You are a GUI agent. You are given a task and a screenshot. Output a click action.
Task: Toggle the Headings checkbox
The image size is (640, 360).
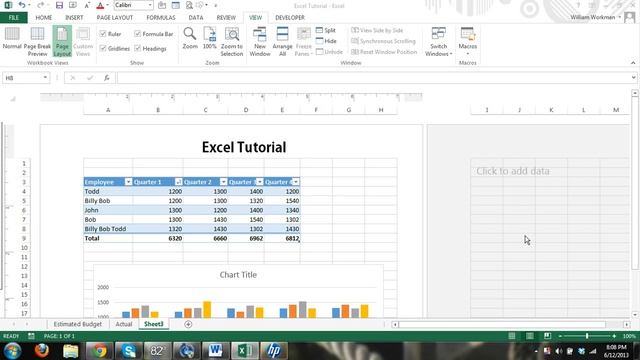coord(138,49)
